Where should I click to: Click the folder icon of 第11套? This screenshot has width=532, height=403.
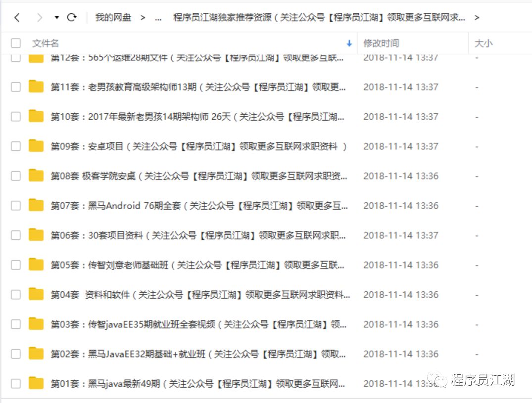[36, 87]
